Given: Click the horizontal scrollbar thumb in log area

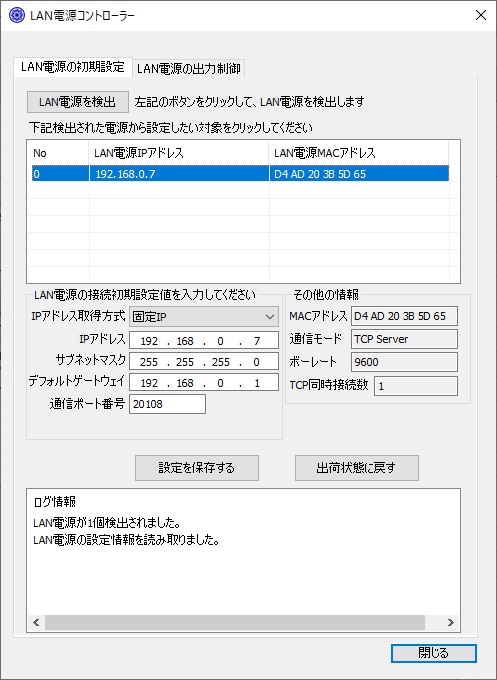Looking at the screenshot, I should pyautogui.click(x=235, y=622).
